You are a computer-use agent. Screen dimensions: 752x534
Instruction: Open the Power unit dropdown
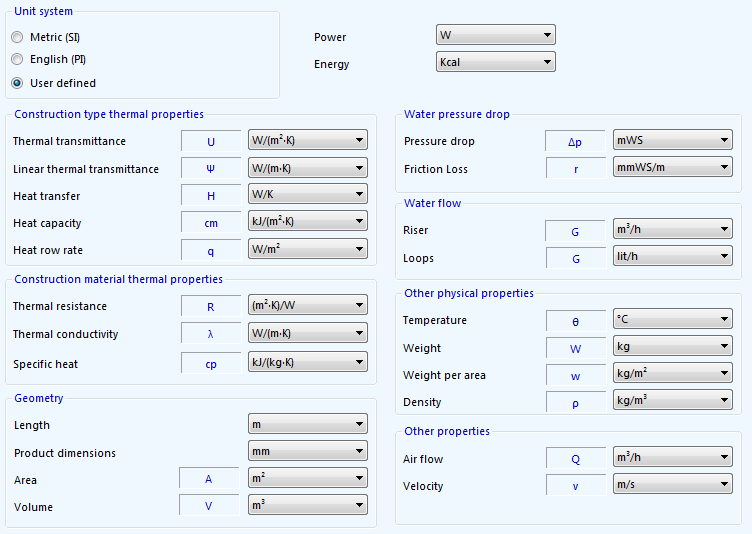coord(495,36)
